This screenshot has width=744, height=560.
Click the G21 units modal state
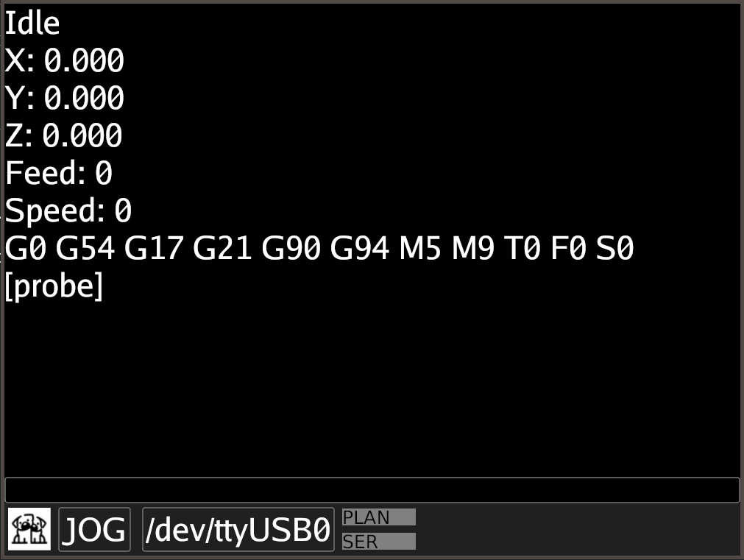point(222,248)
